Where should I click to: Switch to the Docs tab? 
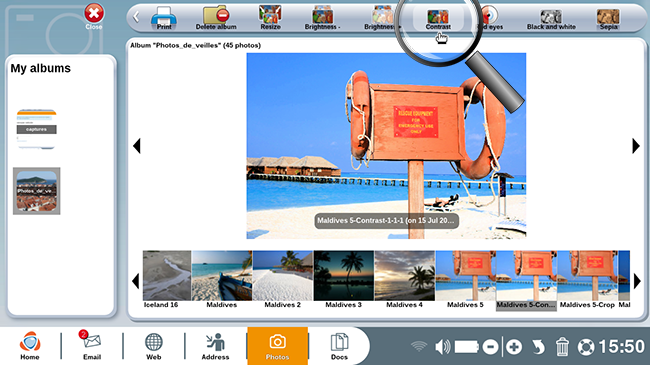[x=339, y=346]
